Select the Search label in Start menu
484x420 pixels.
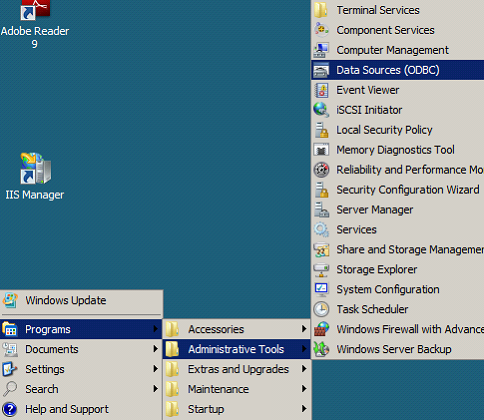[42, 389]
